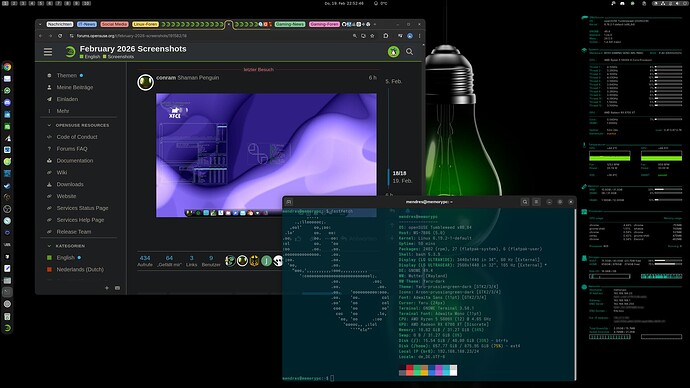
Task: Open the tab search dropdown arrow
Action: coord(40,24)
